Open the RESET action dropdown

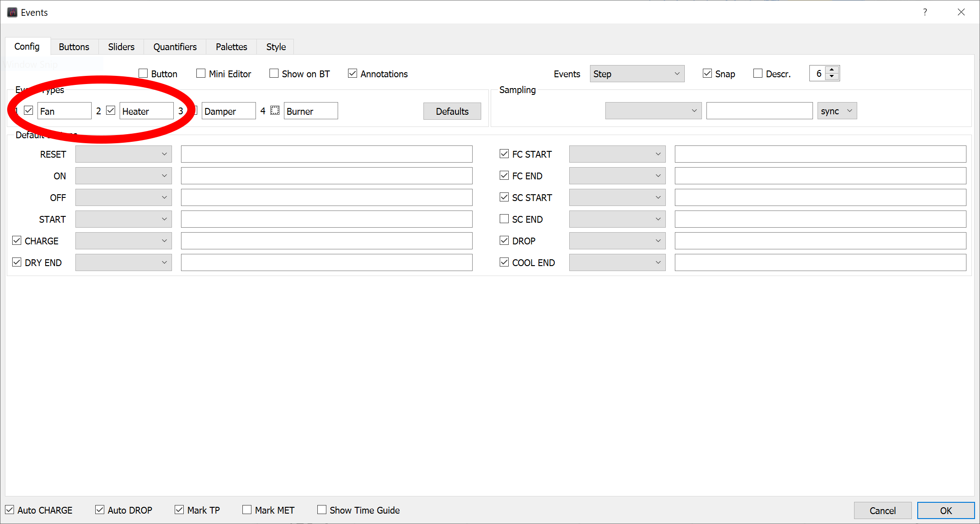click(123, 154)
